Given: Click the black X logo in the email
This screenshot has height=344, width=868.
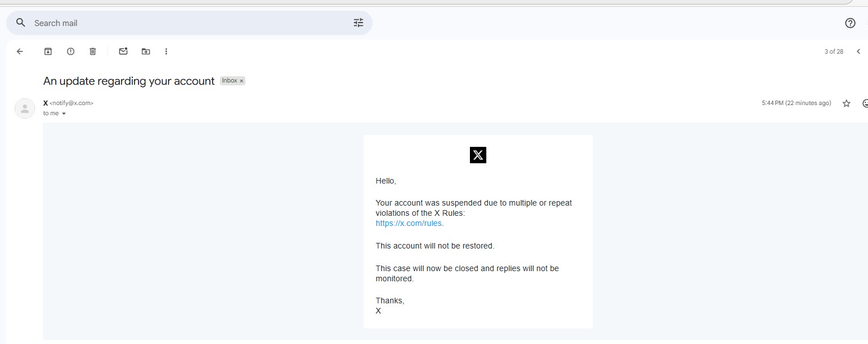Looking at the screenshot, I should point(478,155).
